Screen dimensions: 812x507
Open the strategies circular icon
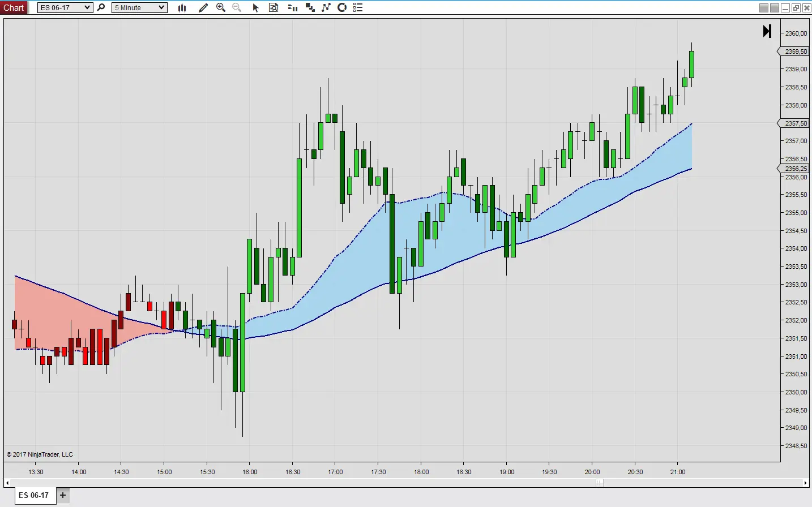point(342,7)
